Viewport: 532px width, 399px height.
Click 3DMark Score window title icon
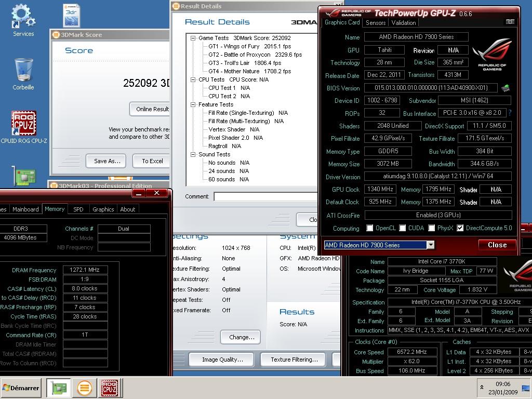[55, 35]
